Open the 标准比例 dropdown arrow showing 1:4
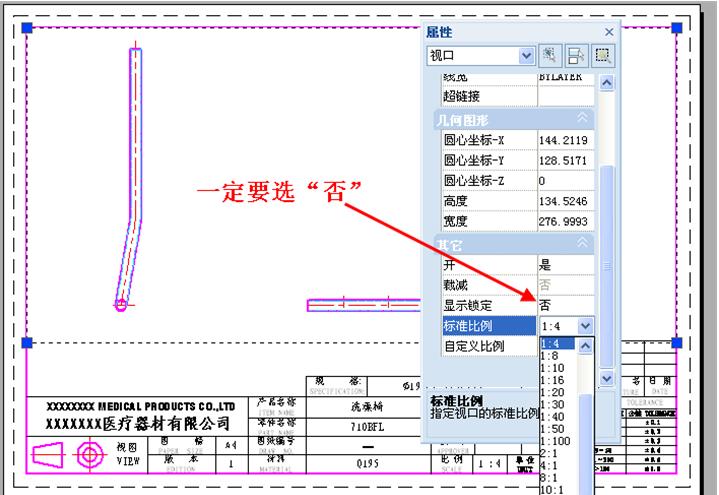The image size is (719, 495). pyautogui.click(x=585, y=326)
